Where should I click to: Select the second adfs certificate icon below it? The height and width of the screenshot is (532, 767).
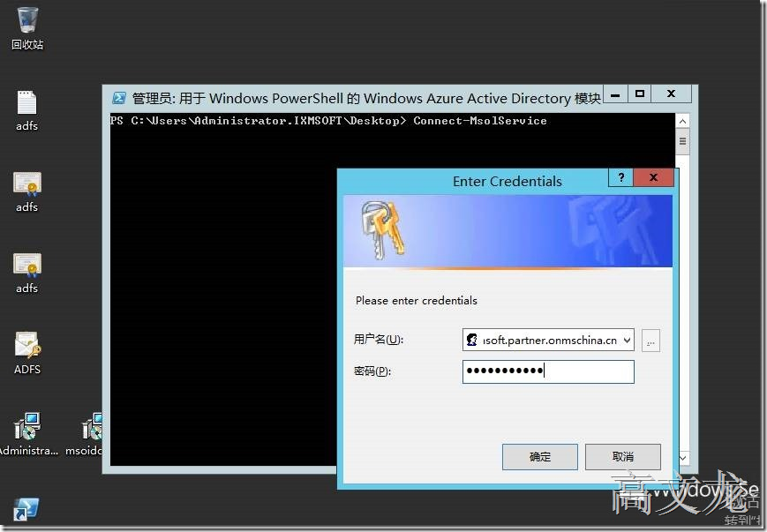26,273
